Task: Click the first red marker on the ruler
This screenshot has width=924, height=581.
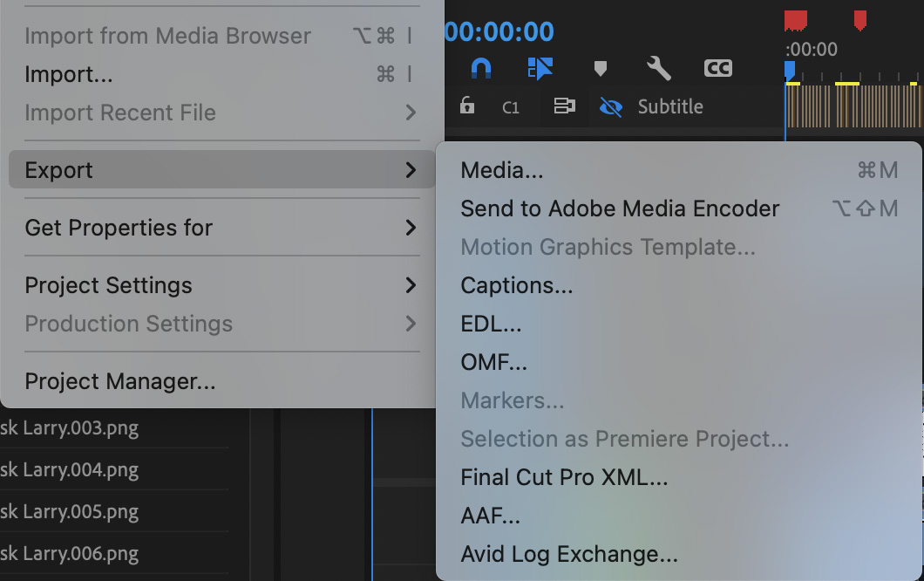Action: coord(795,20)
